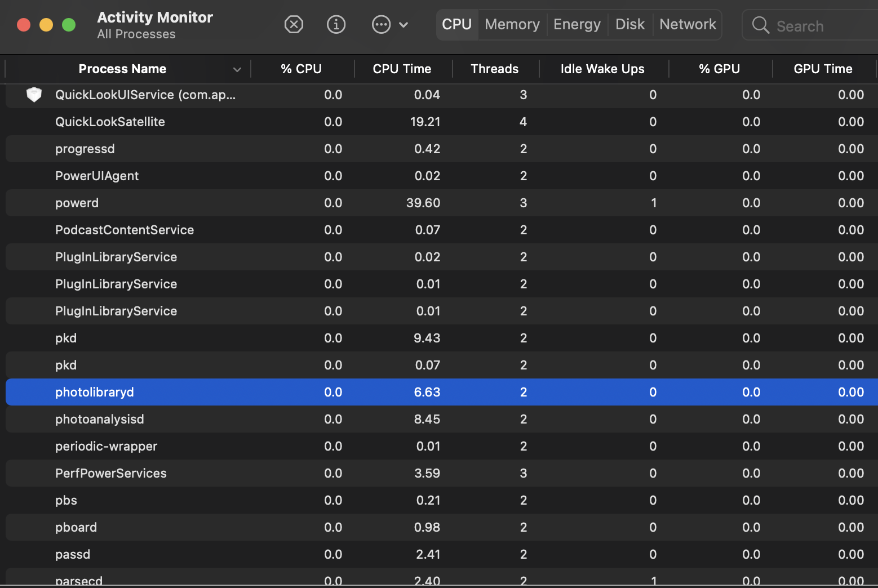Click CPU Time value 0.21 for pbs
Screen dimensions: 878x588
(x=428, y=500)
